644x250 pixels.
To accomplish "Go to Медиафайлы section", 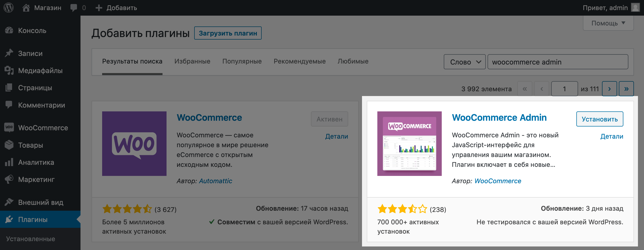I will [x=40, y=71].
